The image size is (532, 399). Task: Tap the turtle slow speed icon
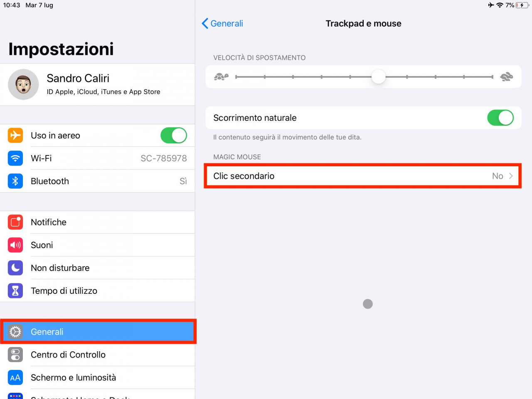(221, 76)
